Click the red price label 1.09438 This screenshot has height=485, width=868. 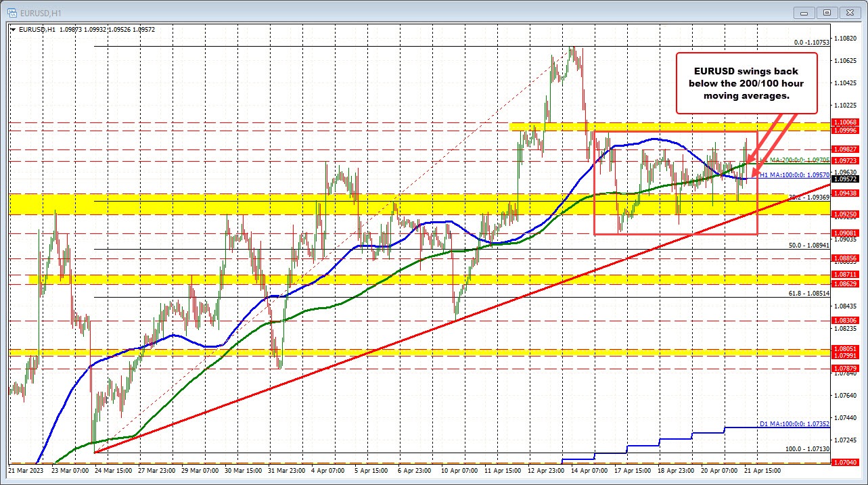coord(846,193)
